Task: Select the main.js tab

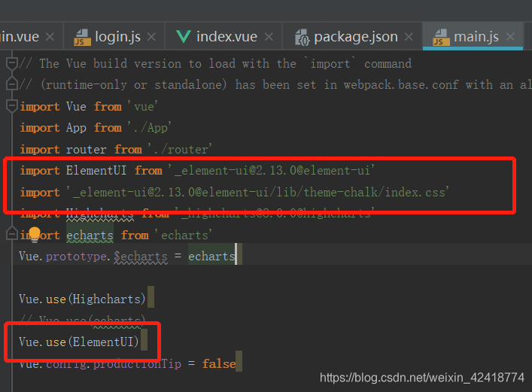Action: [x=473, y=37]
